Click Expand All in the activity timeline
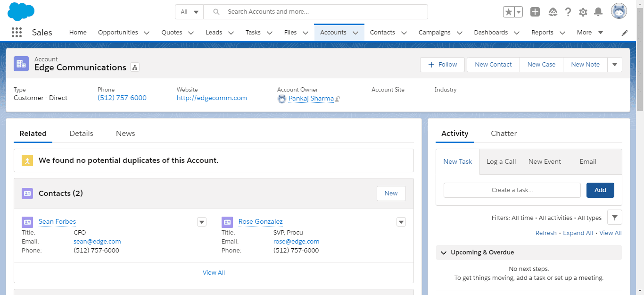This screenshot has height=295, width=644. [x=578, y=233]
